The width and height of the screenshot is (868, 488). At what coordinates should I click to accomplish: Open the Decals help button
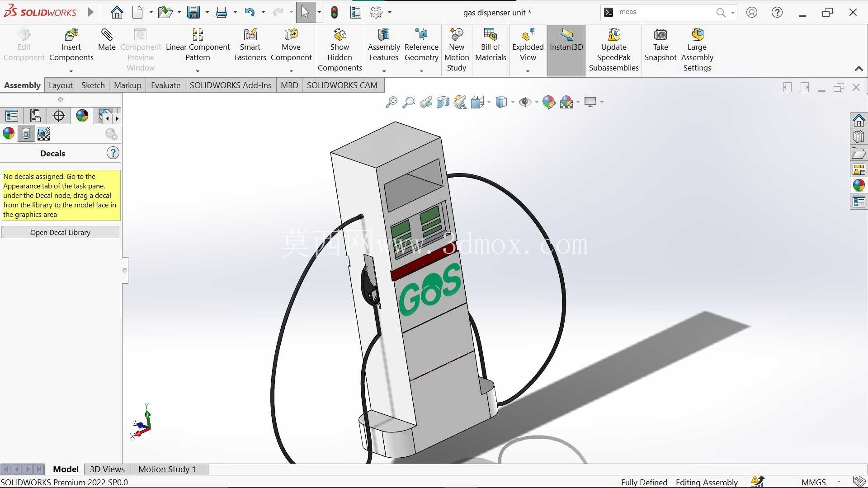tap(113, 153)
